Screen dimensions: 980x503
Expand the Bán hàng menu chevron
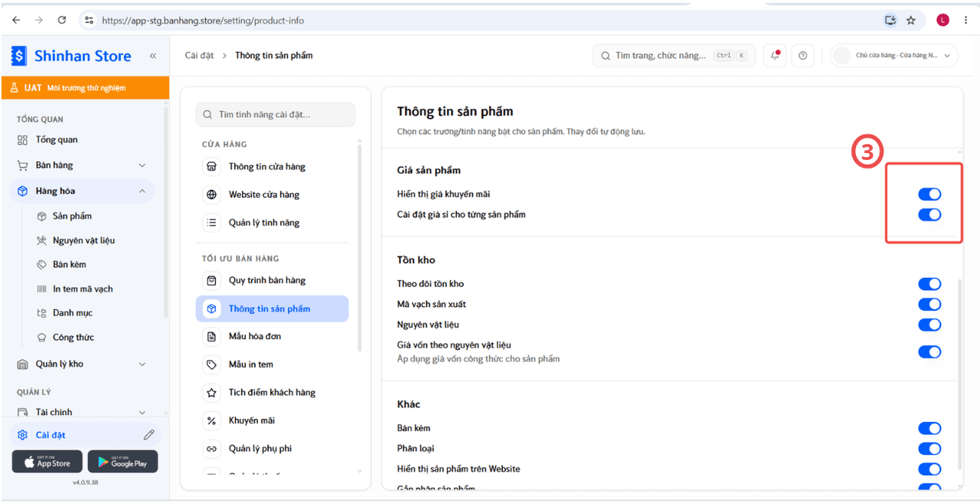[x=142, y=165]
